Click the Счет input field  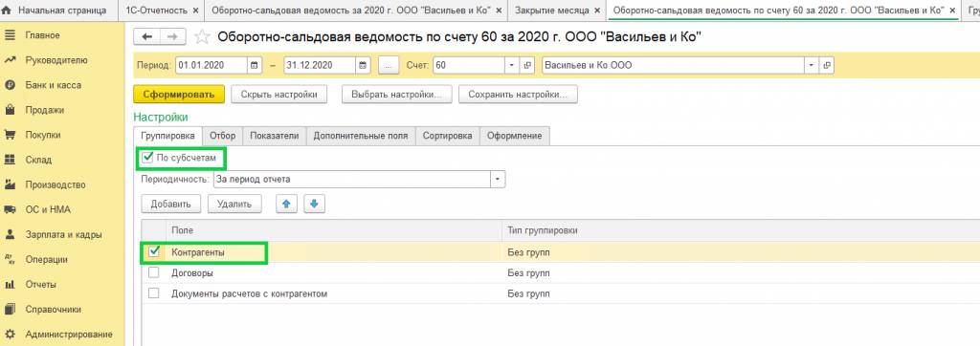pos(469,65)
